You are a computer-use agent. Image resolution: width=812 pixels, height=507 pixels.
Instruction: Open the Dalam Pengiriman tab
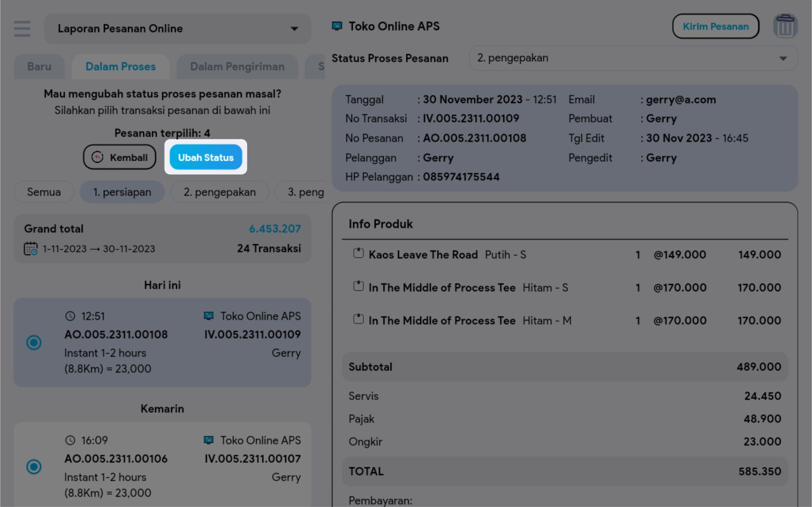point(237,67)
